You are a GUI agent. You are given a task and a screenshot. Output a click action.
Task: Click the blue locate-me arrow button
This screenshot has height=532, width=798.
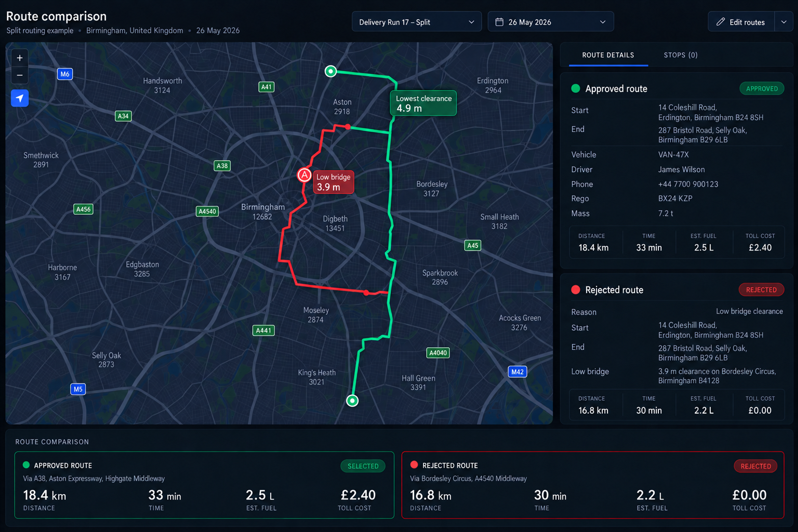point(20,98)
